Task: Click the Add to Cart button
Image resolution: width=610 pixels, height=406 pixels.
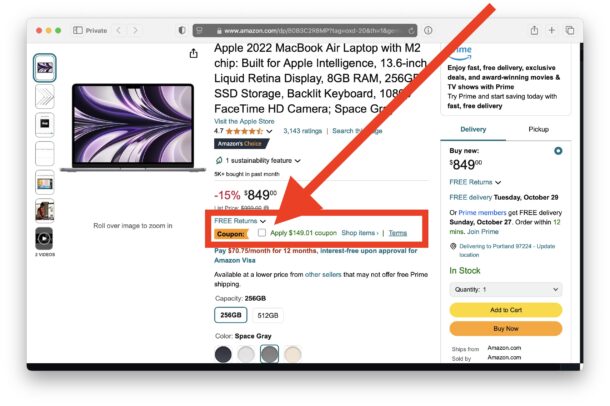Action: click(506, 310)
